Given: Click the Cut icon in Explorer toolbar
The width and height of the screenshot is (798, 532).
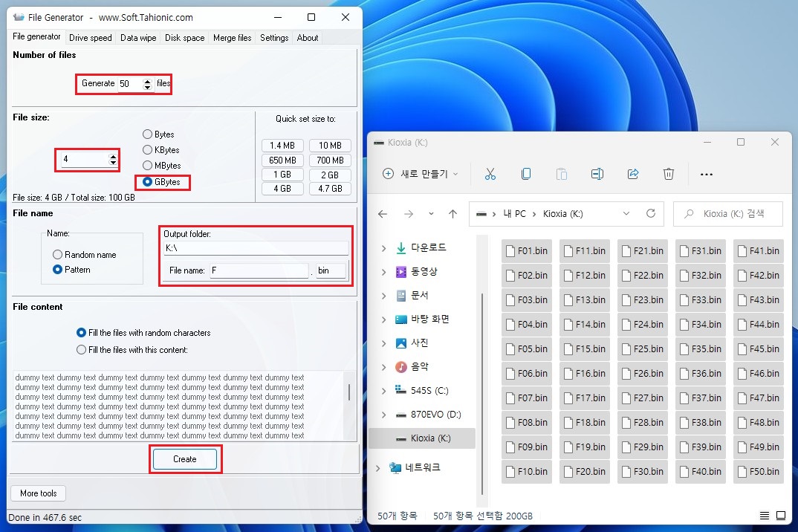Looking at the screenshot, I should point(490,174).
